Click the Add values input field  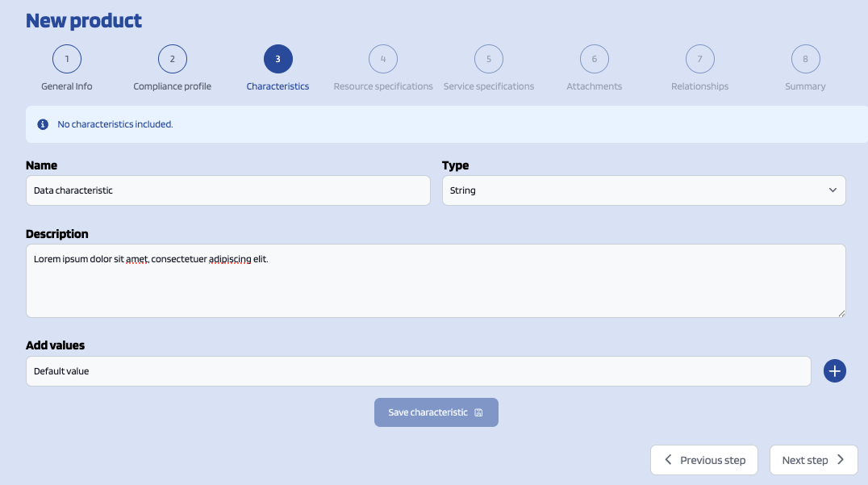tap(418, 371)
